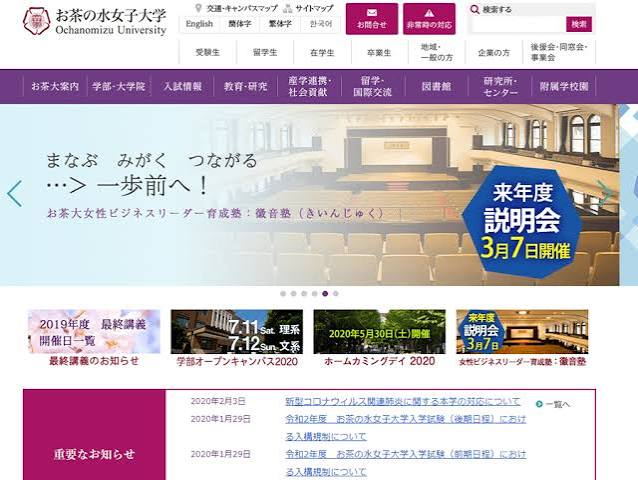Click 女性ビジネスリーダー育成塾：徽音塾 caption link

pos(522,361)
